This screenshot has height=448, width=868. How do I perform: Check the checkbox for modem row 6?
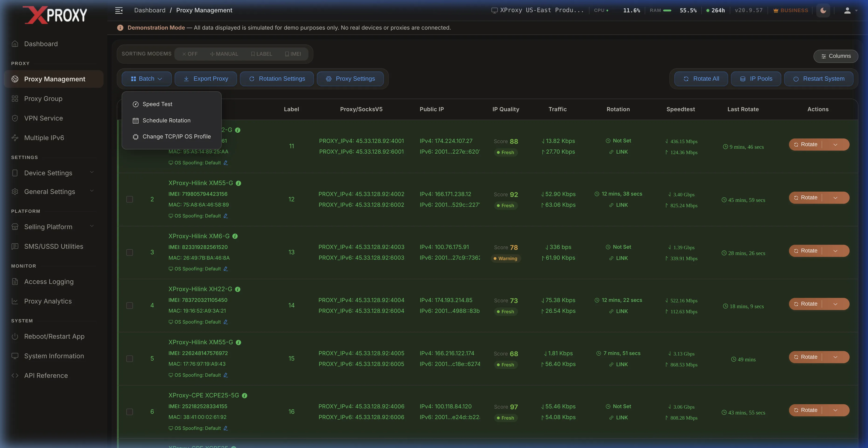pyautogui.click(x=129, y=412)
